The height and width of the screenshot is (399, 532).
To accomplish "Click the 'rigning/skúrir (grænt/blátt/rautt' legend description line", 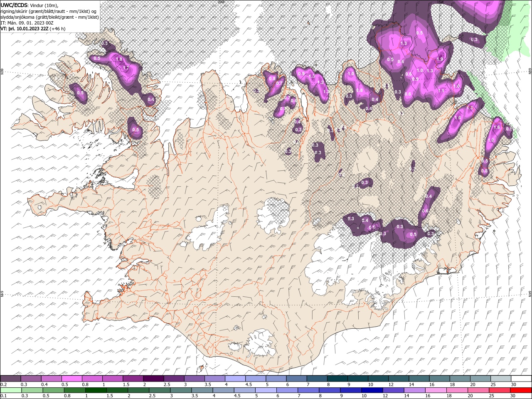I will click(x=49, y=11).
